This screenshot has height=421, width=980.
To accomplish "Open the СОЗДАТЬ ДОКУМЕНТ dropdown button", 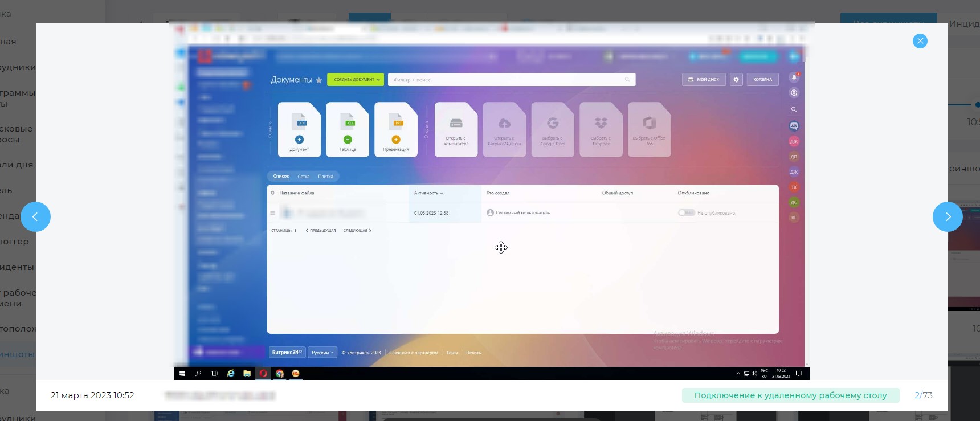I will [x=356, y=80].
